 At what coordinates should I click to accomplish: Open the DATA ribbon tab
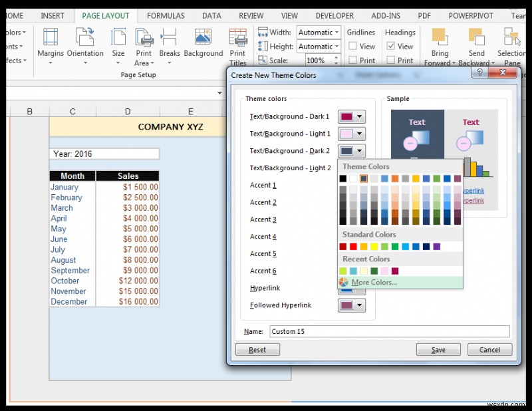211,15
